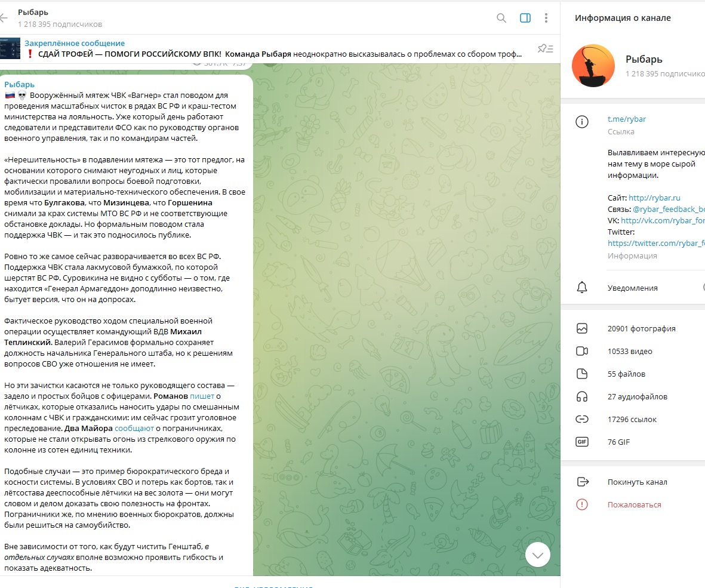705x588 pixels.
Task: Click the back arrow in chat header
Action: (4, 18)
